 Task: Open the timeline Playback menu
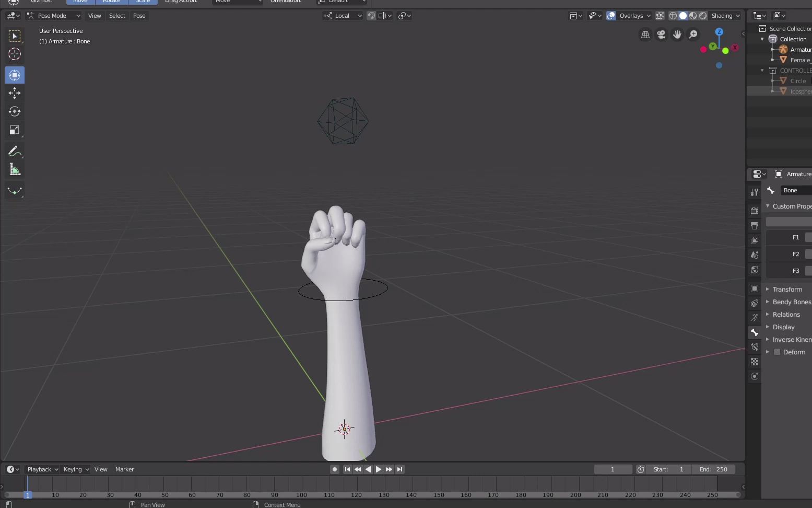pyautogui.click(x=42, y=469)
